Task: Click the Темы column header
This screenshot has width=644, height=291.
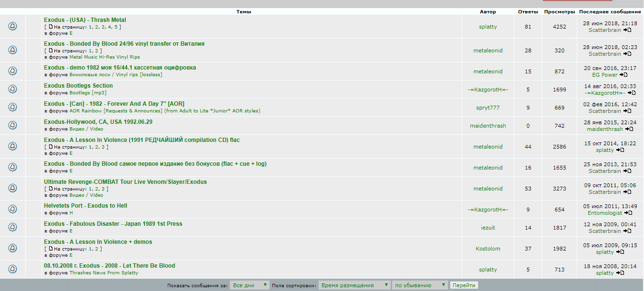Action: click(244, 11)
